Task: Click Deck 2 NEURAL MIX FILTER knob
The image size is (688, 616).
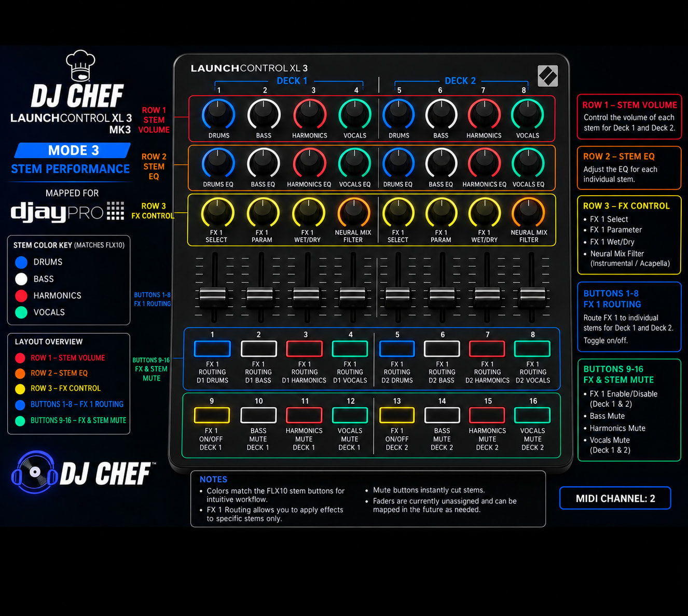Action: [x=528, y=212]
